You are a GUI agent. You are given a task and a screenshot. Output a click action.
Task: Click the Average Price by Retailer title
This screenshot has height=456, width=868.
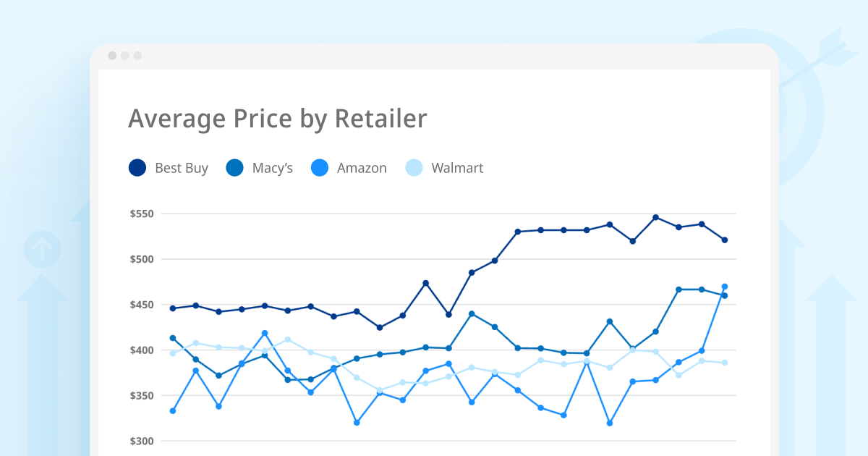point(277,119)
